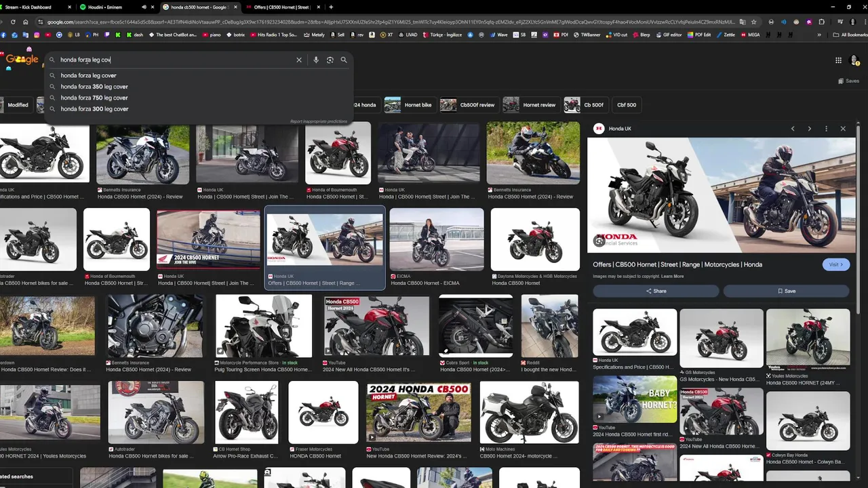This screenshot has height=488, width=868.
Task: Start voice search with microphone icon
Action: [x=315, y=60]
